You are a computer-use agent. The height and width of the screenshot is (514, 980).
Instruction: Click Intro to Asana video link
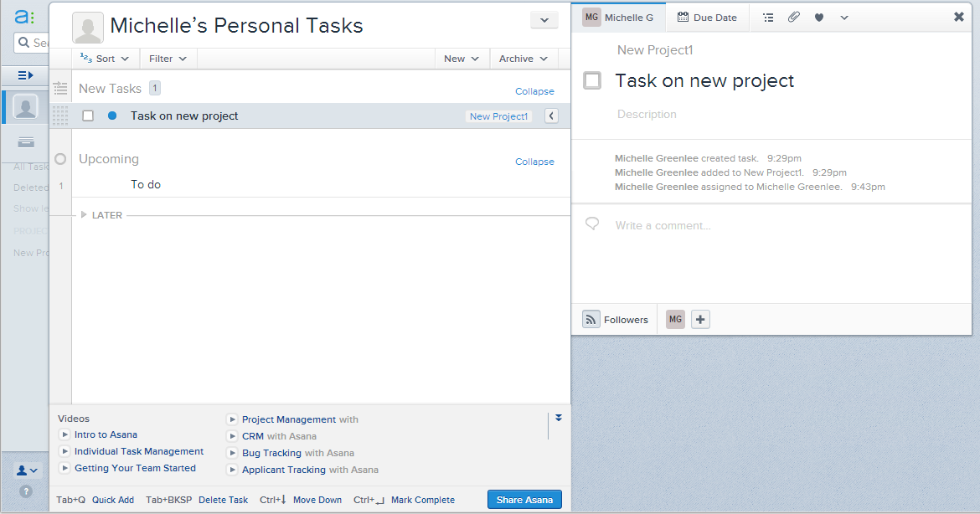[x=106, y=434]
